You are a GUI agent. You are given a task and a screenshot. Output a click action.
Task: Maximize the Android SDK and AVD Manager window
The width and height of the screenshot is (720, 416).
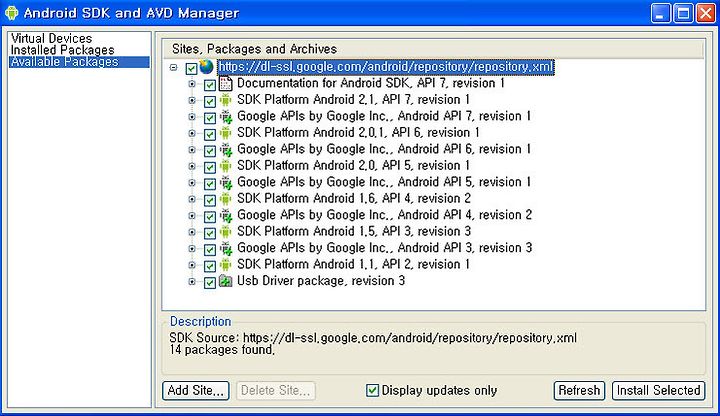683,13
